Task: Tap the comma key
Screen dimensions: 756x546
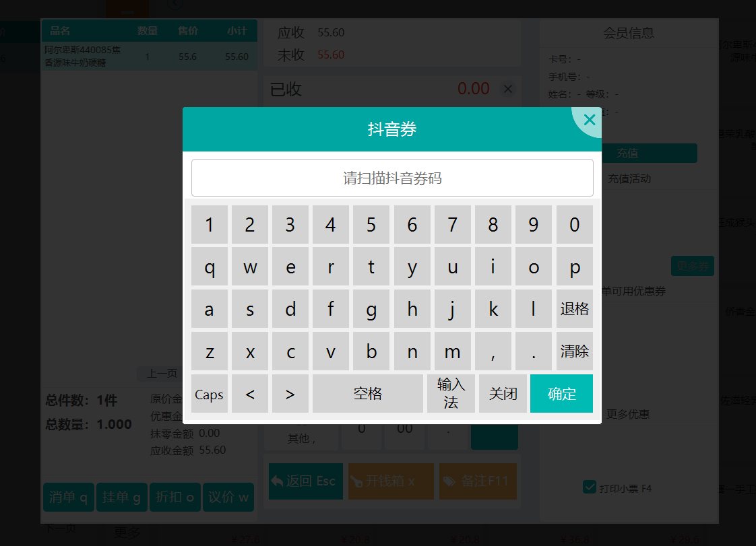Action: [493, 351]
